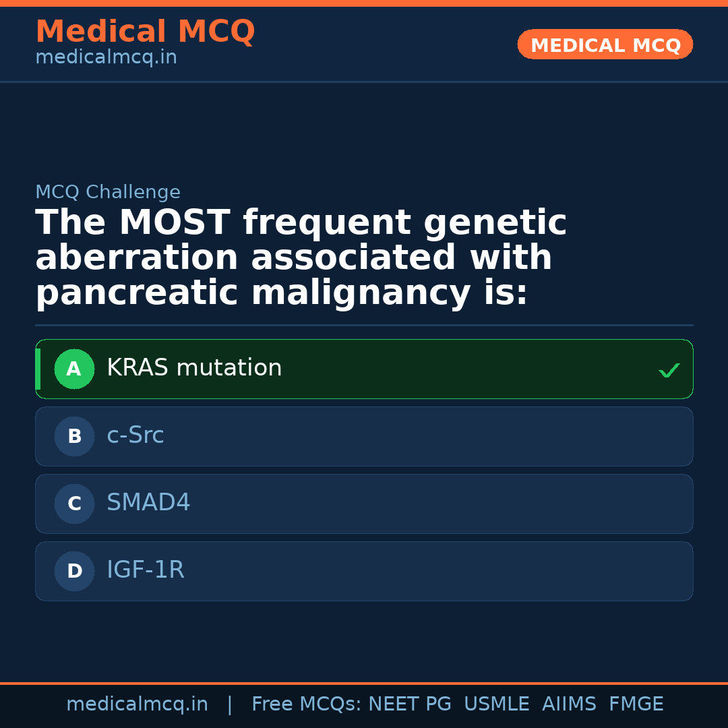Select the IGF-1R answer option
This screenshot has height=728, width=728.
[x=146, y=570]
